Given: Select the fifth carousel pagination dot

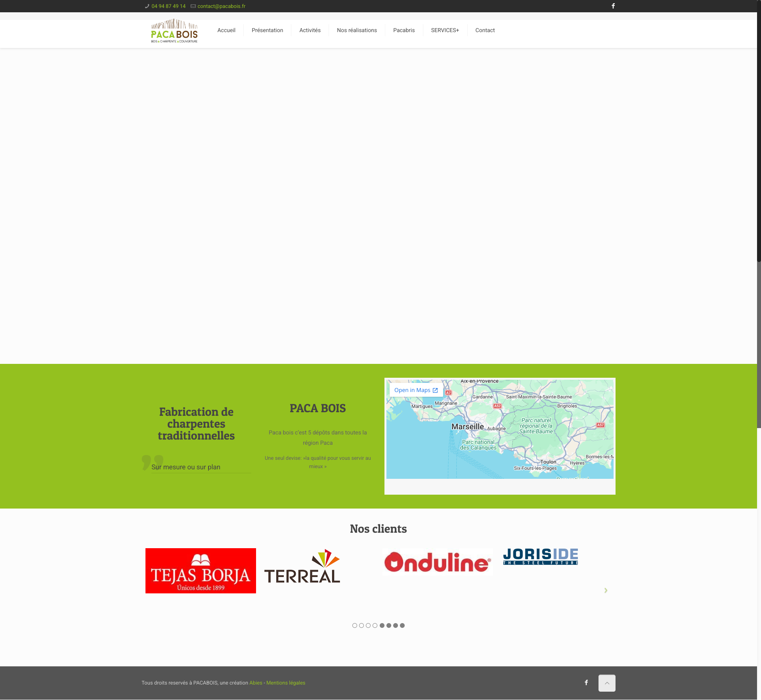Looking at the screenshot, I should pos(382,625).
